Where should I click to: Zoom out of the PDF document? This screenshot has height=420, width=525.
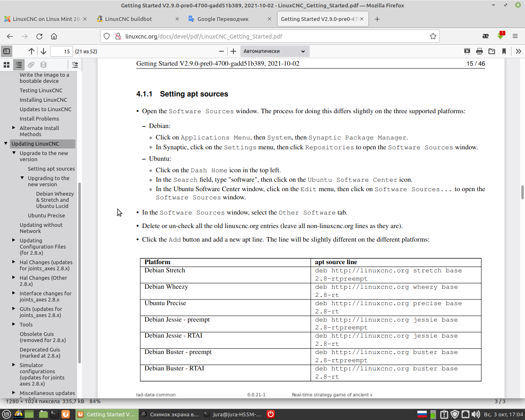coord(221,51)
